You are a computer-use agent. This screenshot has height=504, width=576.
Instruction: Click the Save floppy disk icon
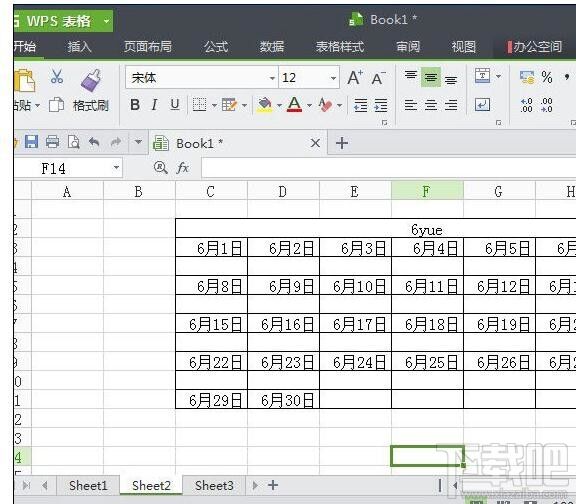(31, 142)
